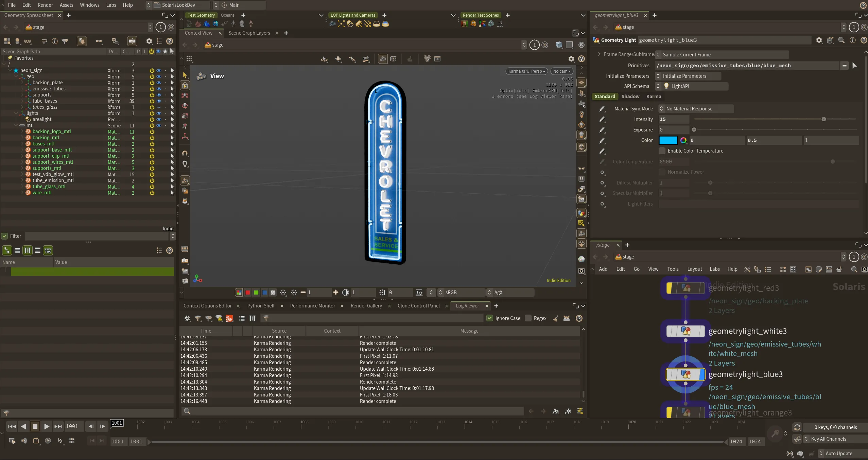The width and height of the screenshot is (868, 460).
Task: Click the Primitives selection arrow icon
Action: 854,66
